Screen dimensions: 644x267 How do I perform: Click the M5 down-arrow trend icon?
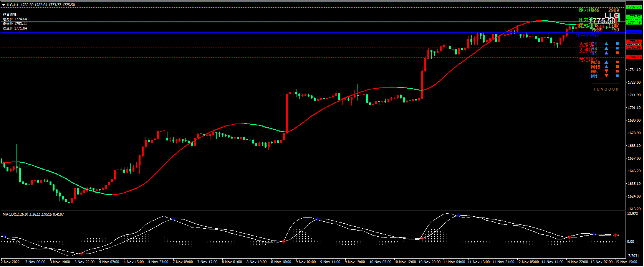(x=606, y=71)
